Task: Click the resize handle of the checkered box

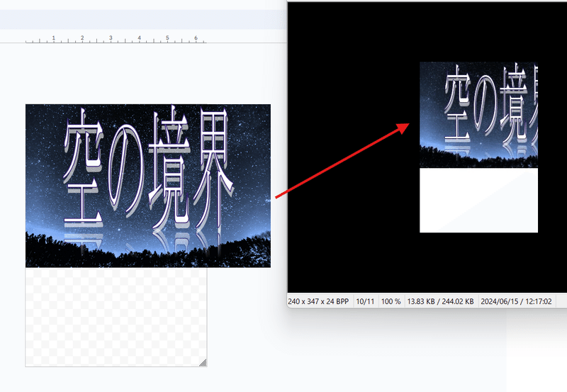Action: 203,363
